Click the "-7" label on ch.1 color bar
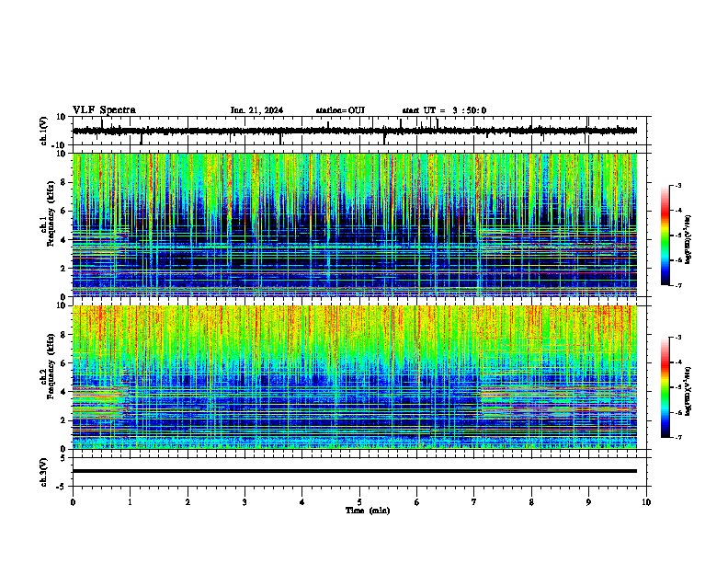Viewport: 728px width, 563px height. tap(677, 285)
